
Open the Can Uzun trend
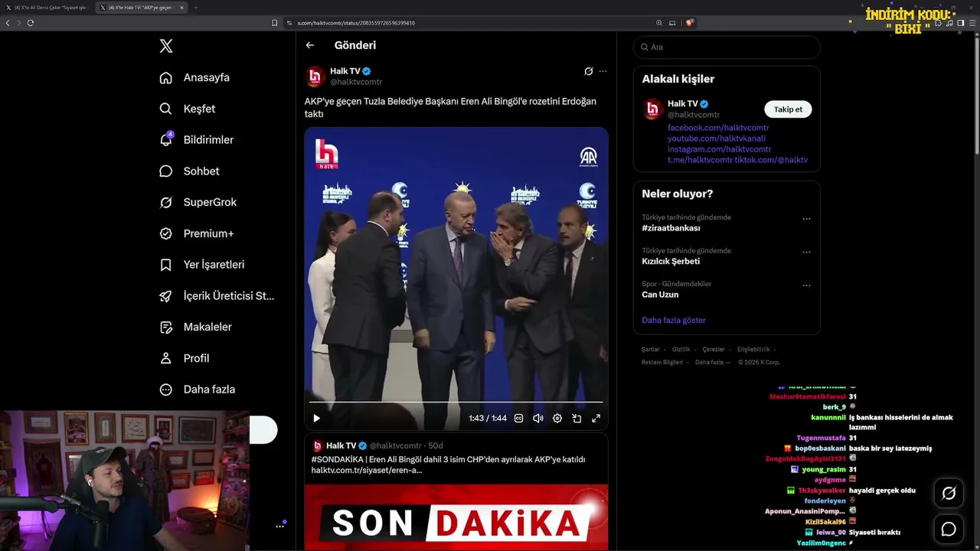[x=660, y=295]
